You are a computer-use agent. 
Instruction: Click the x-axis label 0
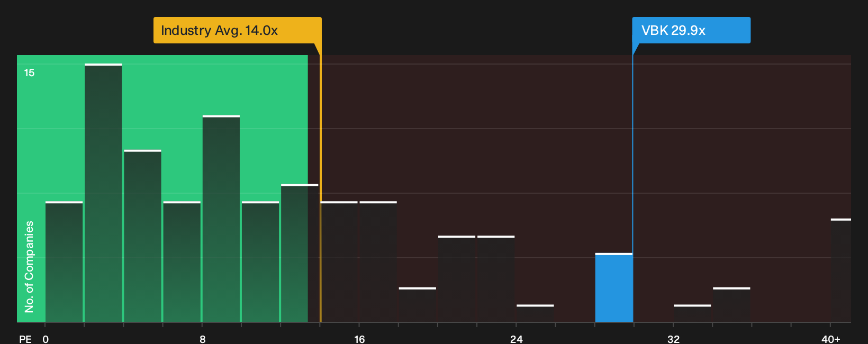click(46, 339)
